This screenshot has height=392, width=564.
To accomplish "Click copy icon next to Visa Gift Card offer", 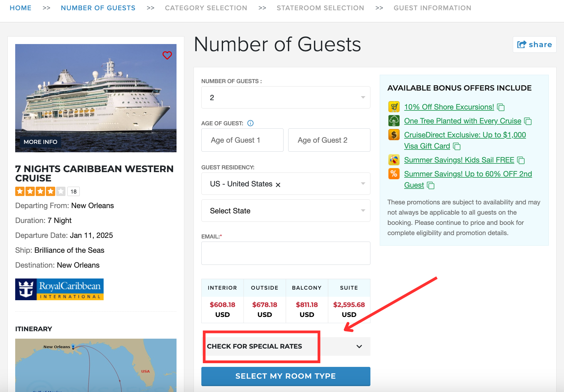I will [x=457, y=146].
